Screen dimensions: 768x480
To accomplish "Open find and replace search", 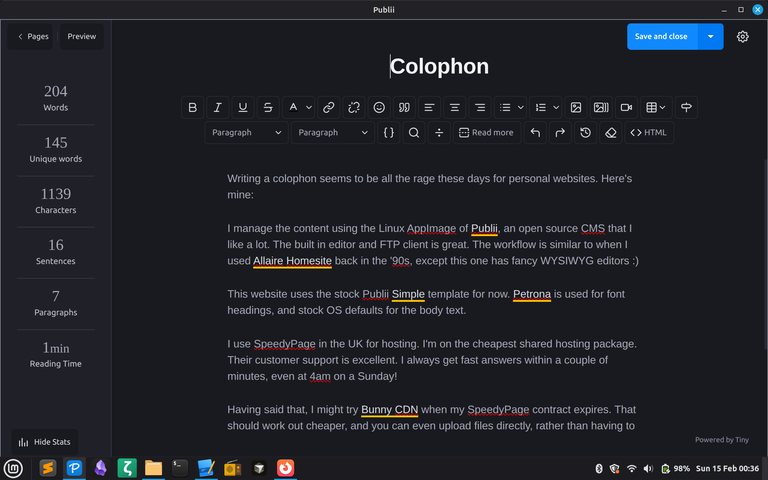I will point(414,133).
